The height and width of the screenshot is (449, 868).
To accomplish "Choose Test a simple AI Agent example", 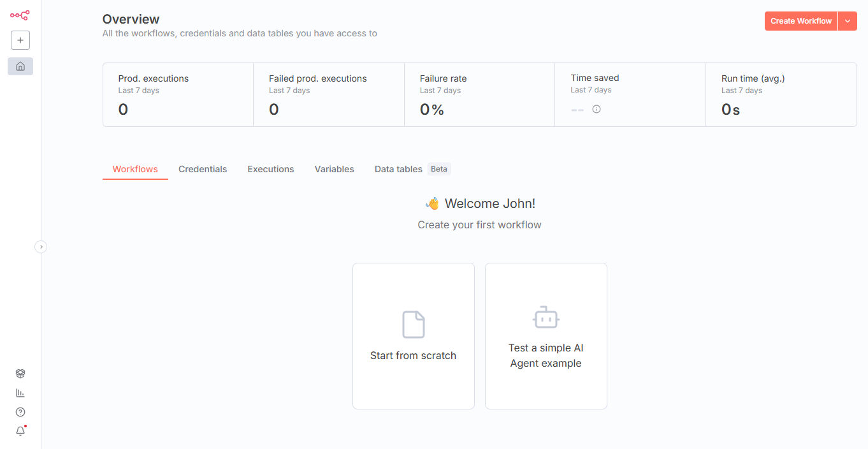I will pyautogui.click(x=546, y=335).
